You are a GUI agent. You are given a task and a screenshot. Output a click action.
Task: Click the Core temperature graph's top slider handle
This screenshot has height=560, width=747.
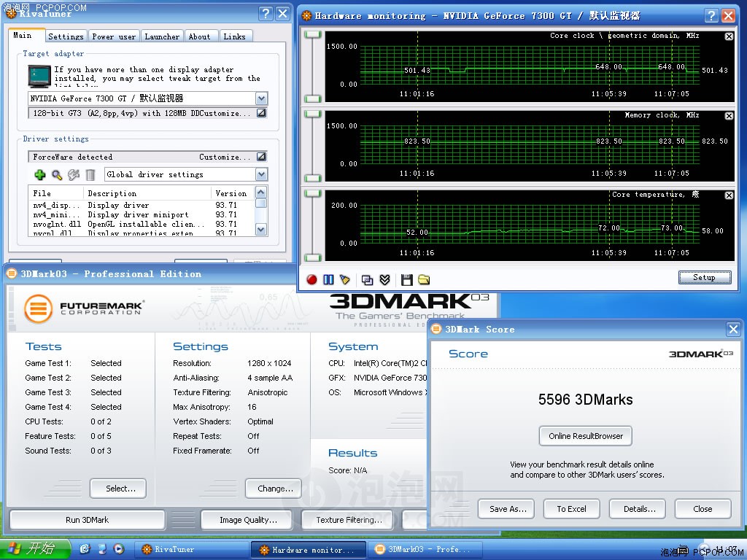pyautogui.click(x=313, y=194)
